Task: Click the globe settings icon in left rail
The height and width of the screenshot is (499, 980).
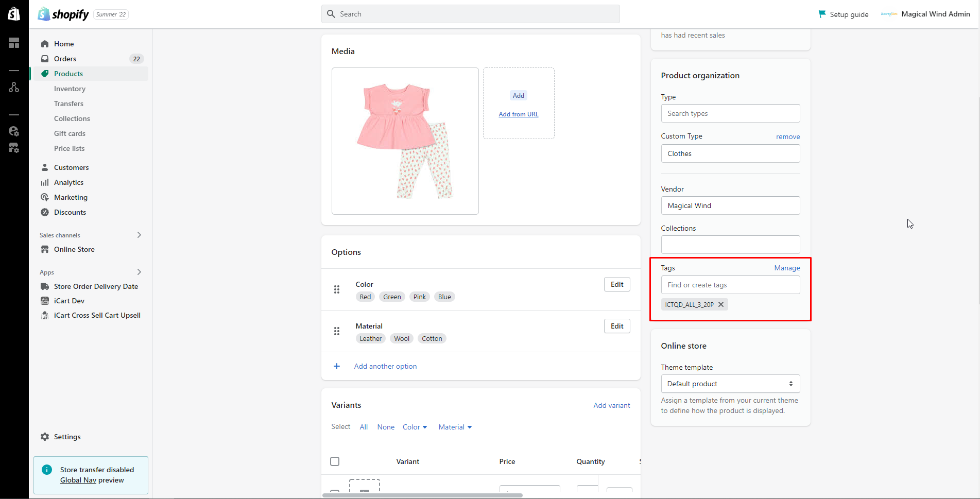Action: (x=14, y=131)
